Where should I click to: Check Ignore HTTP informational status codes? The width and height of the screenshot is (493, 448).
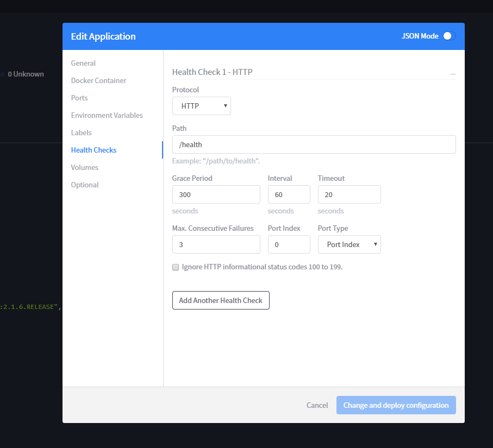[x=176, y=267]
